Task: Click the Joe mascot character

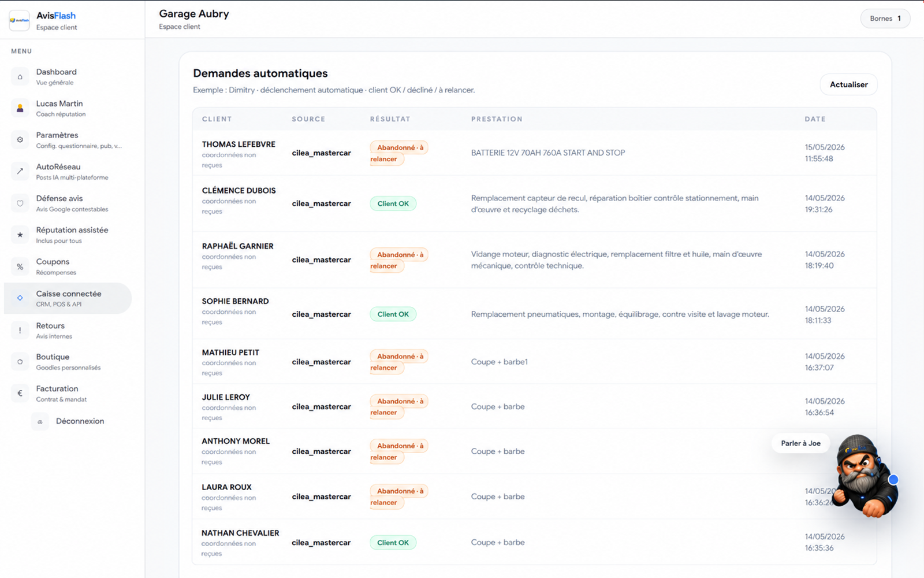Action: 866,476
